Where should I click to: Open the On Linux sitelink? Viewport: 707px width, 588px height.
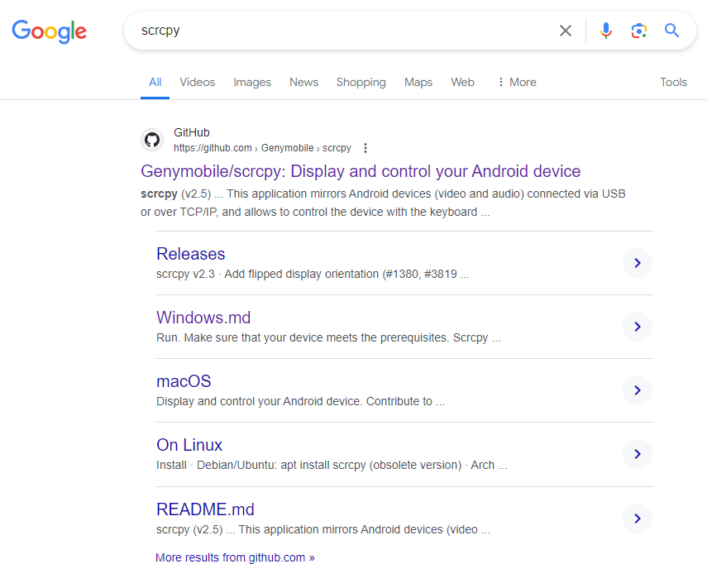189,445
